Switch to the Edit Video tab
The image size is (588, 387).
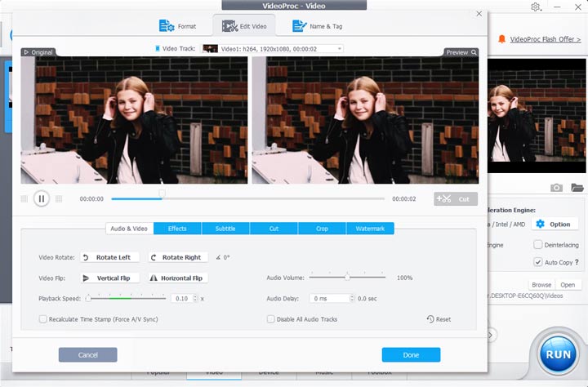[x=244, y=26]
